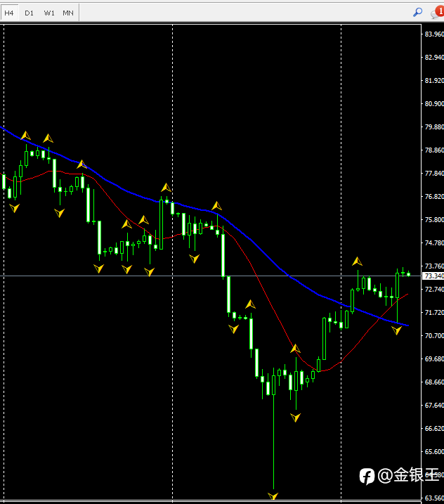Switch to the H4 timeframe

click(9, 13)
